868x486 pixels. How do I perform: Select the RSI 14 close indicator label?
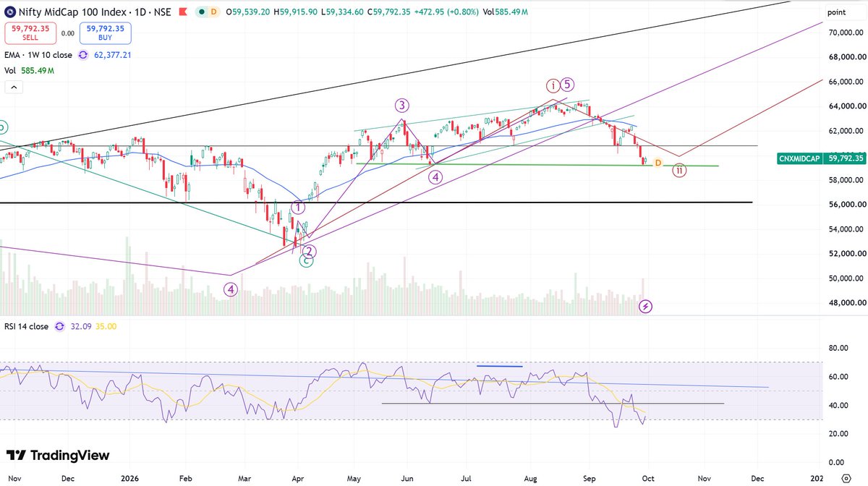(x=27, y=326)
